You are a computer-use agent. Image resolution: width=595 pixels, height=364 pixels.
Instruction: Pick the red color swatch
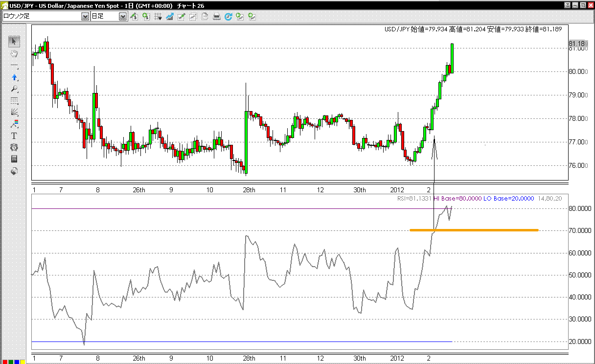pyautogui.click(x=4, y=362)
